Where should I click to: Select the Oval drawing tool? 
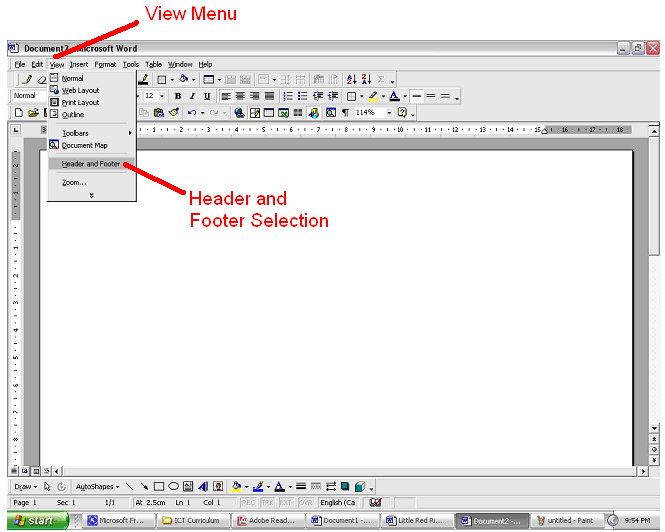click(173, 487)
